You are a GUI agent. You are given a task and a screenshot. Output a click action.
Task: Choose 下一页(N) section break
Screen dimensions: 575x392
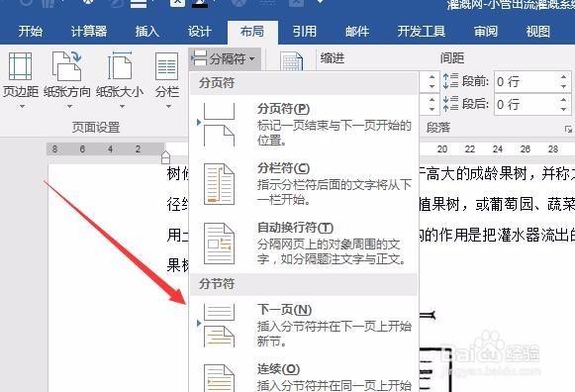click(x=304, y=325)
